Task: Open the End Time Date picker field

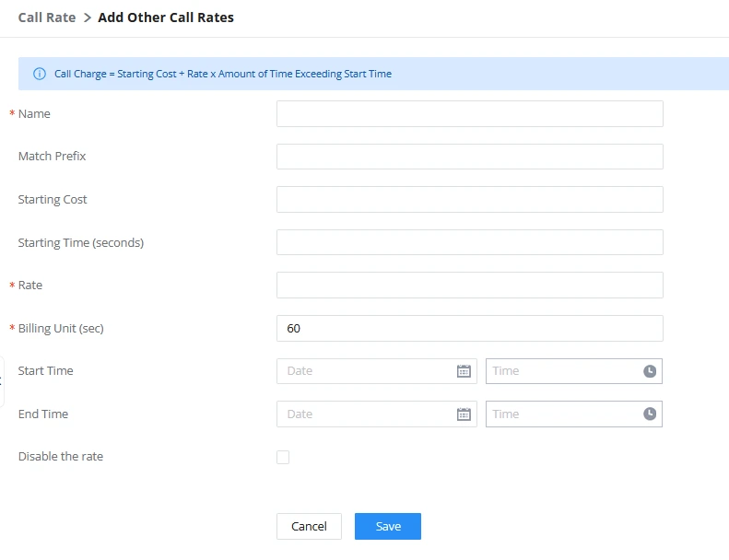Action: coord(377,414)
